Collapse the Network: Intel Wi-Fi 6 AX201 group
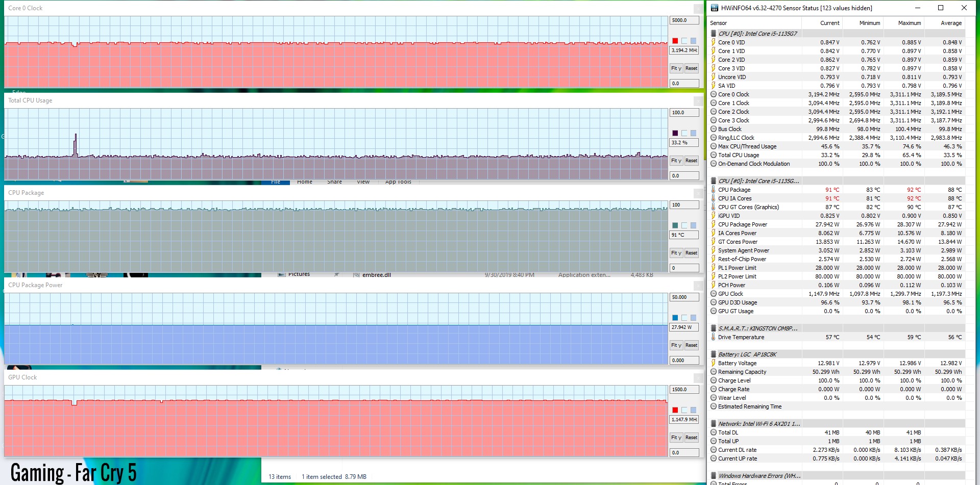 tap(714, 424)
